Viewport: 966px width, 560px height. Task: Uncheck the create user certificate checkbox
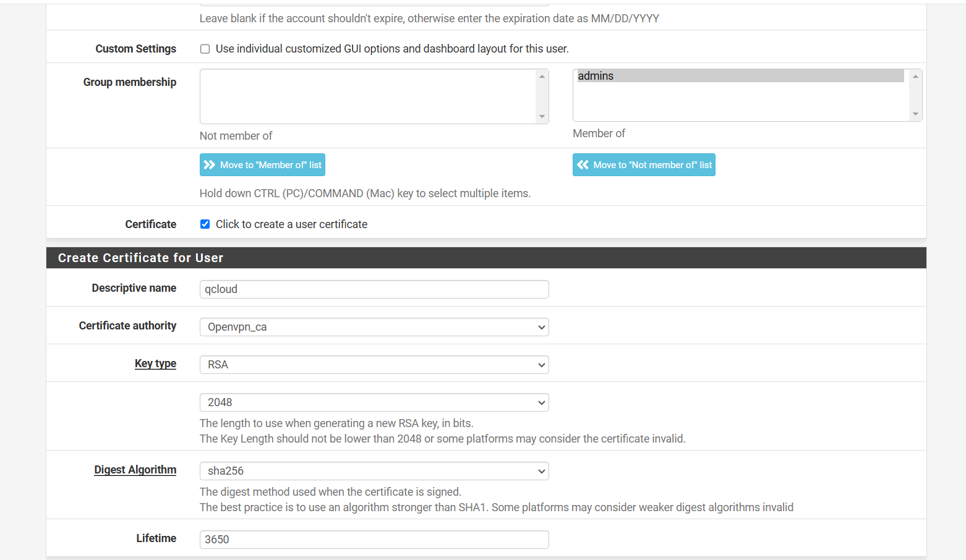[205, 224]
